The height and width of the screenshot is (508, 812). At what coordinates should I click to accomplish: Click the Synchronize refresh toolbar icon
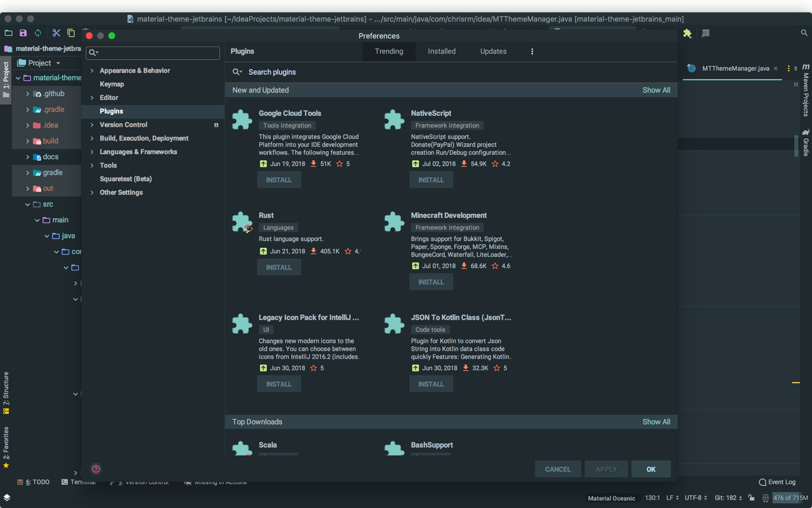click(x=38, y=33)
